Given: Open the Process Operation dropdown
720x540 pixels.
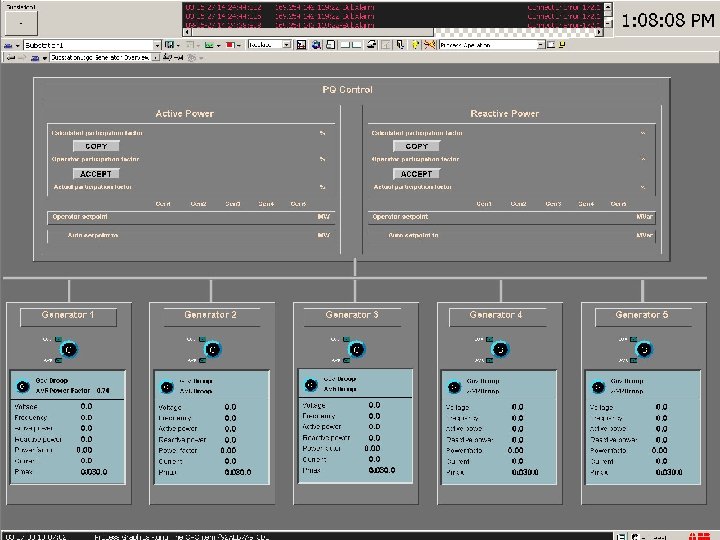Looking at the screenshot, I should point(541,45).
